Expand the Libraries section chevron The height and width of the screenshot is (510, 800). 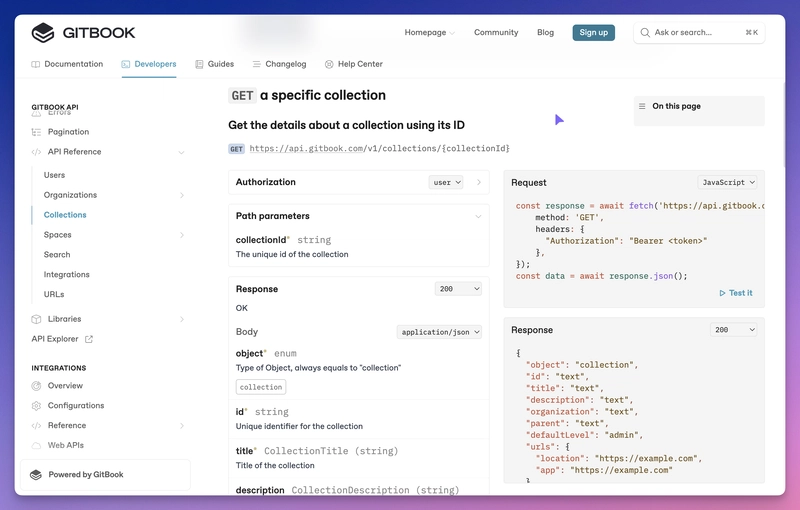(x=182, y=319)
